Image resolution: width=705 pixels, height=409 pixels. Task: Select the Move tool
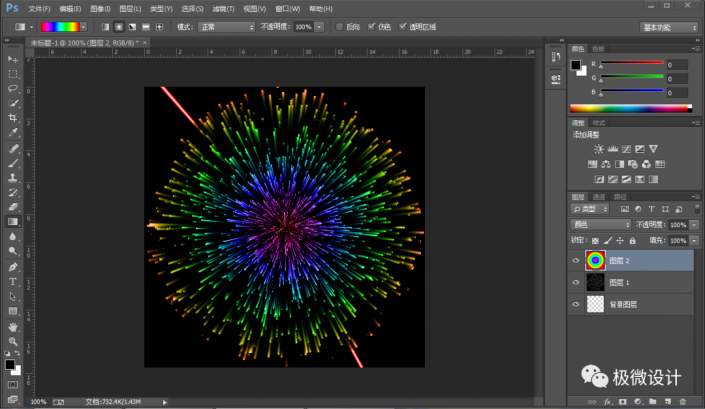tap(13, 60)
